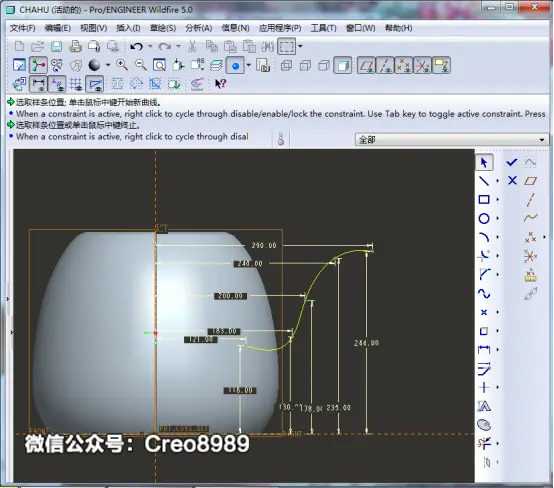Expand the undo history dropdown arrow
The width and height of the screenshot is (554, 488).
(150, 46)
